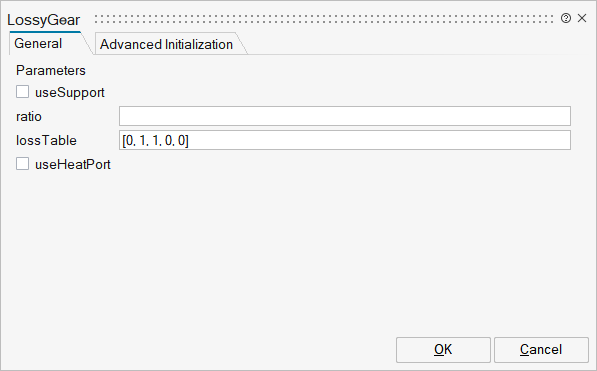
Task: Close the LossyGear dialog with the X
Action: click(582, 18)
